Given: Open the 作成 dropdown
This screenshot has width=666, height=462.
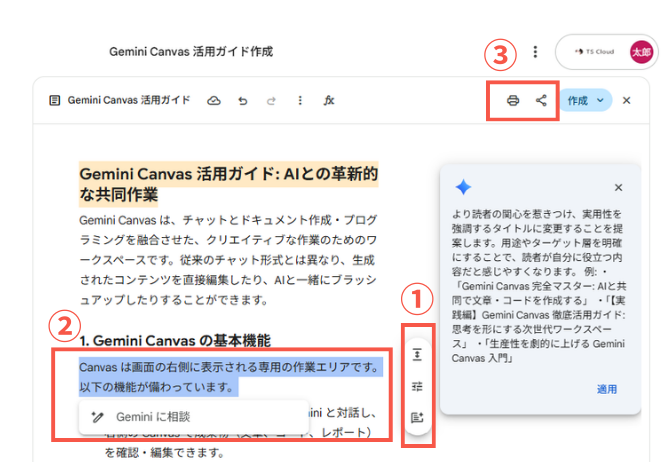Looking at the screenshot, I should [x=585, y=101].
